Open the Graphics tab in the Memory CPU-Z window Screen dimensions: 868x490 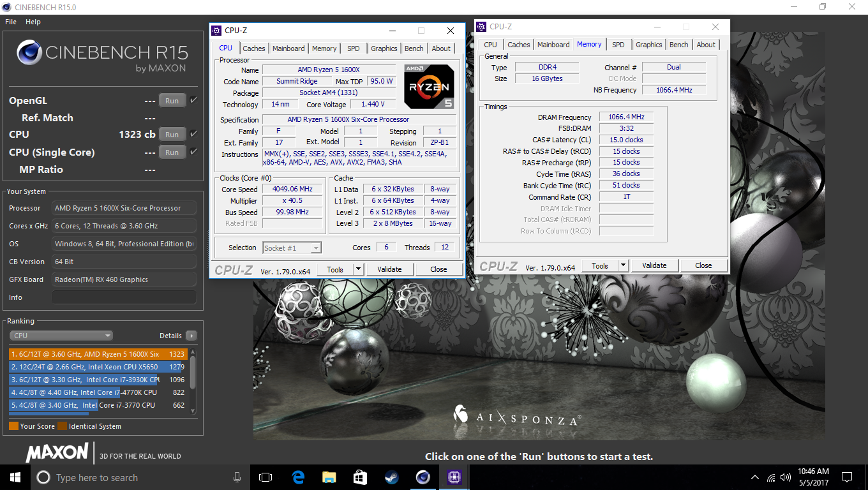tap(649, 45)
